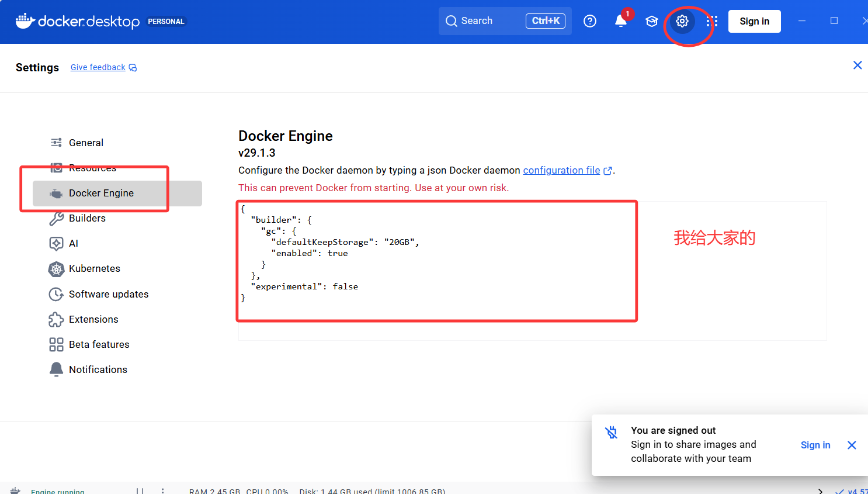Open the configuration file documentation link
Viewport: 868px width, 494px height.
(x=561, y=170)
